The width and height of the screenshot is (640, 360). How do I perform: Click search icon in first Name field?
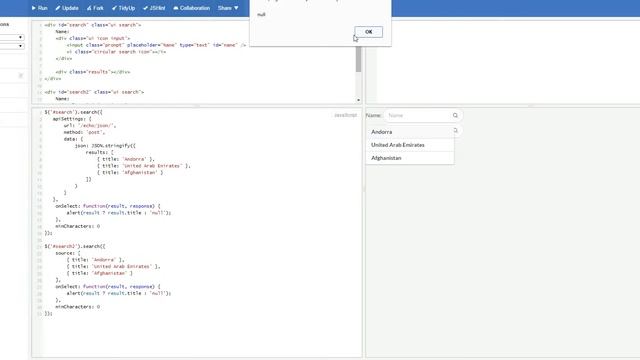(455, 116)
